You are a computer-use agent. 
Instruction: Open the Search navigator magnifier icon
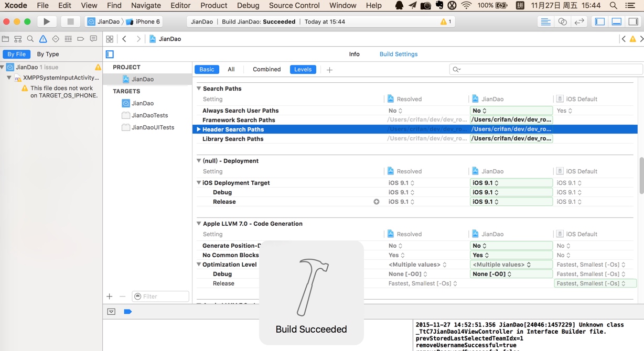pos(30,38)
